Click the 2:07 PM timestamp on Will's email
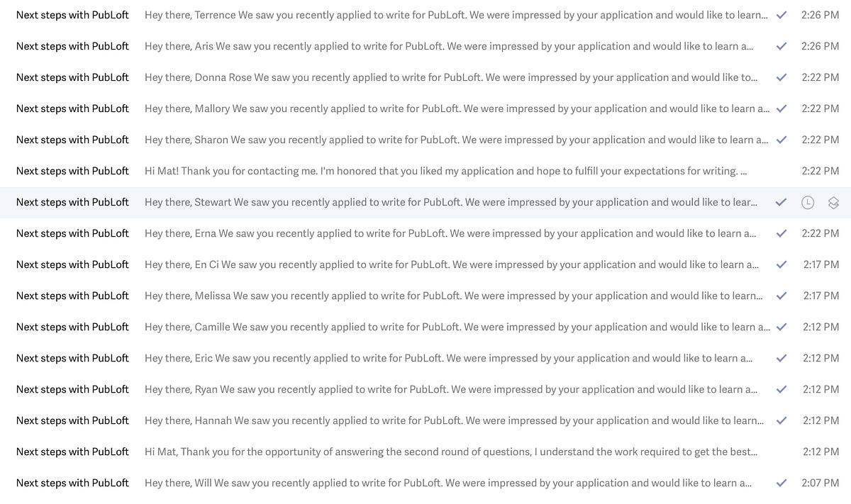Image resolution: width=851 pixels, height=504 pixels. [821, 483]
